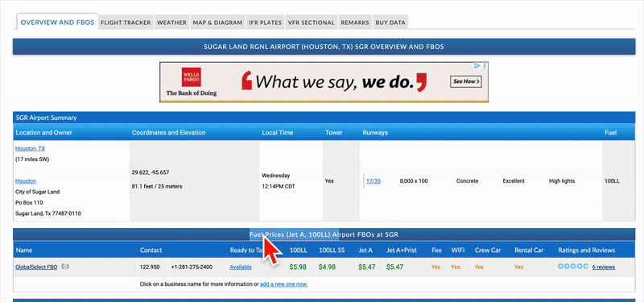Click 'add a new one now' link

point(284,284)
